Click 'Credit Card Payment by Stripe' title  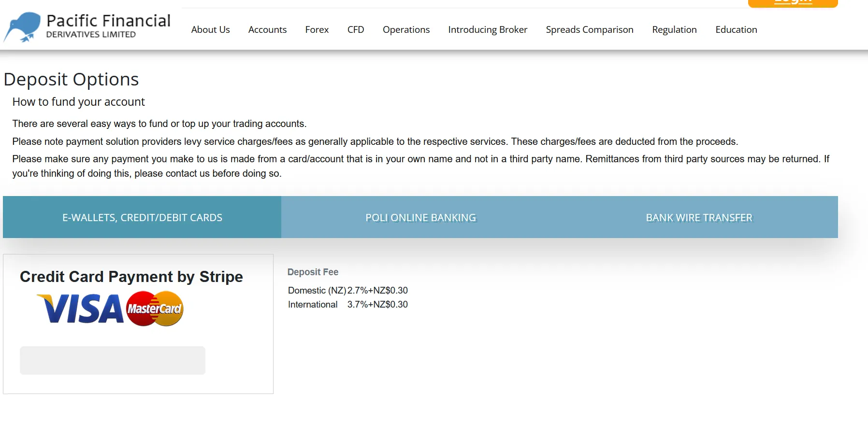(131, 277)
